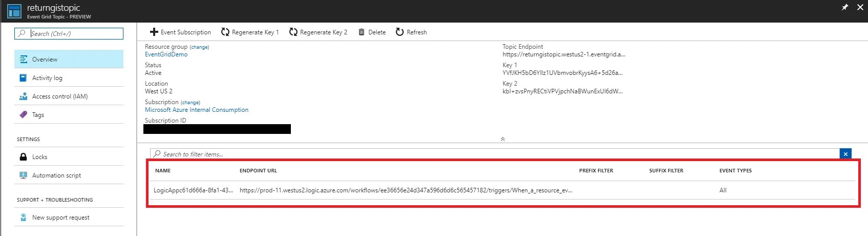
Task: Click the Automation script download icon
Action: click(23, 175)
